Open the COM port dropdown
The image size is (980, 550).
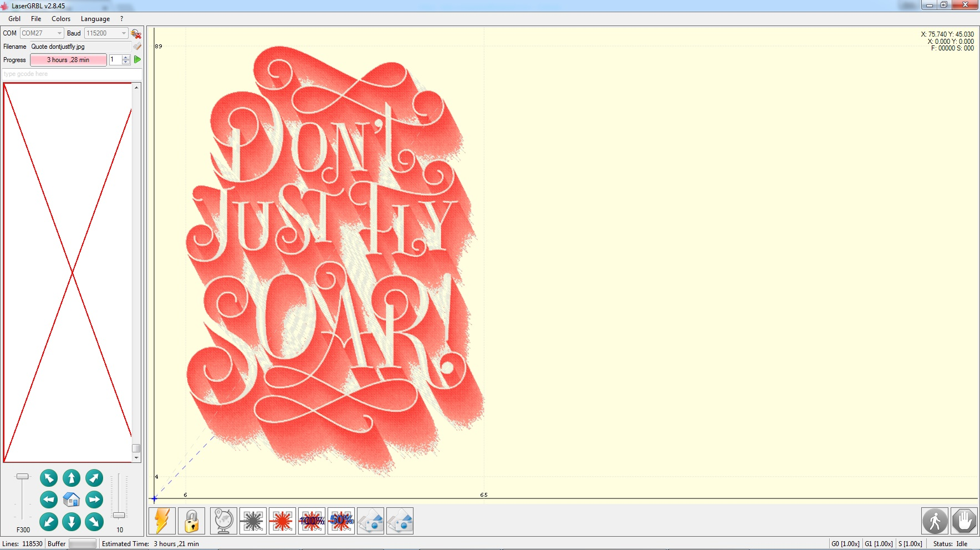tap(59, 33)
